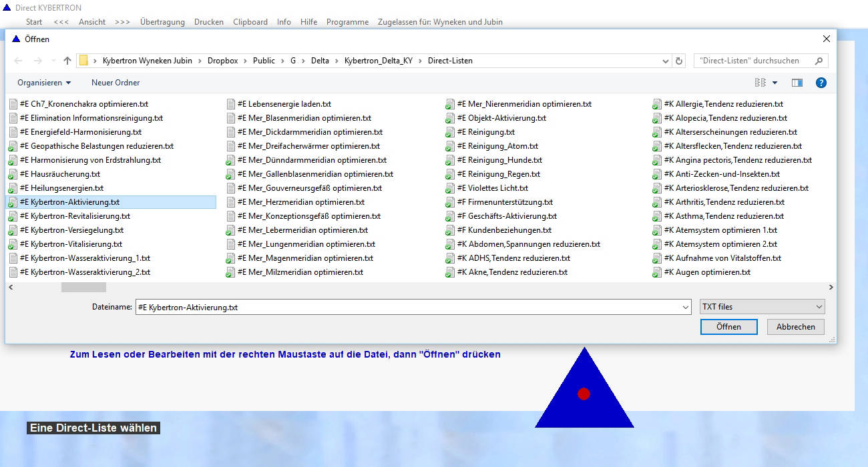Click the Up folder arrow icon
The width and height of the screenshot is (868, 467).
(67, 61)
